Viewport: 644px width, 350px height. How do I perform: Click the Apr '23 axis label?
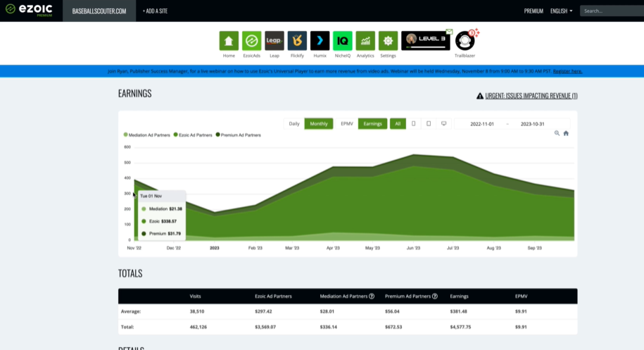[x=333, y=248]
